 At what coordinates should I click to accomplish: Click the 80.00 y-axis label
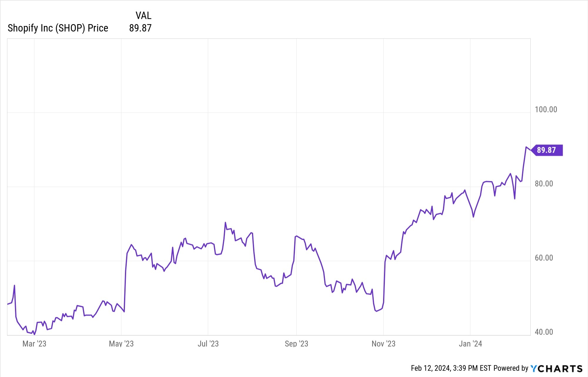[x=544, y=184]
